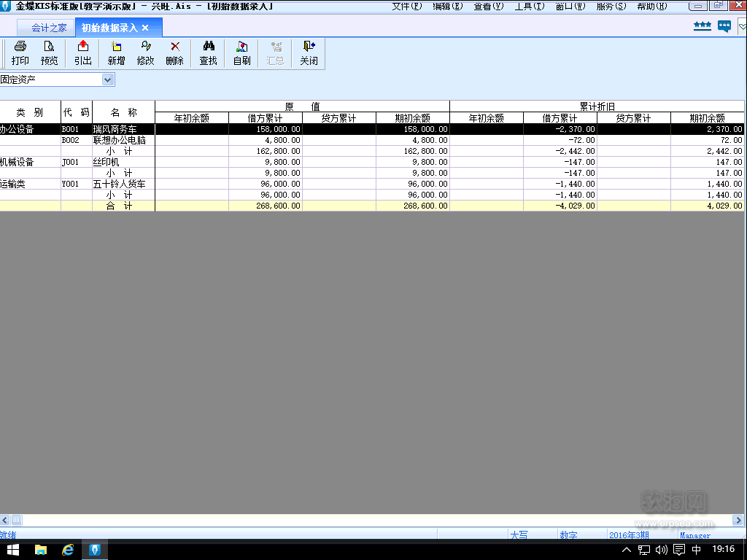The image size is (747, 560).
Task: Click the 类别 column header
Action: tap(30, 112)
